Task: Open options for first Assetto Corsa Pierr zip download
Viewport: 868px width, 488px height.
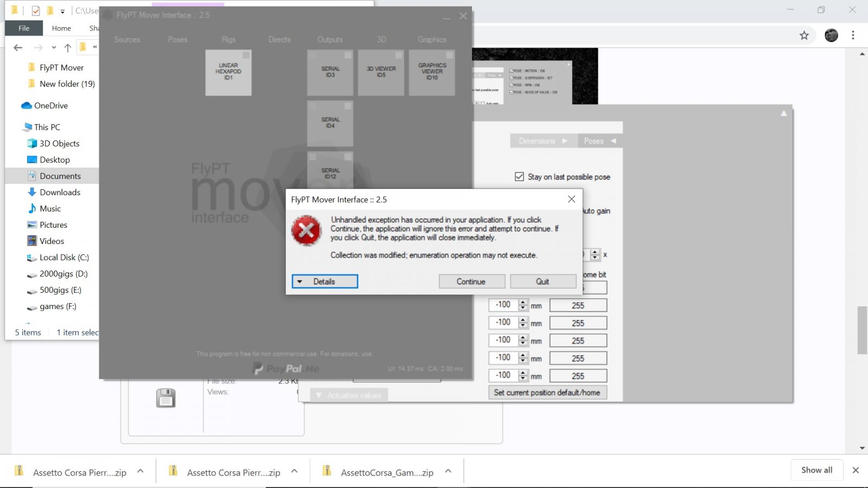Action: (141, 471)
